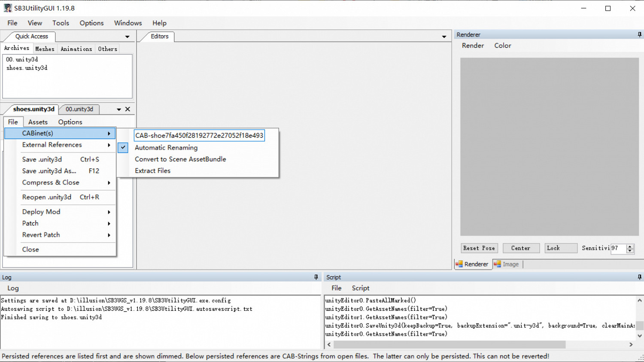Screen dimensions: 644x362
Task: Click the Log panel pin icon
Action: pos(316,277)
